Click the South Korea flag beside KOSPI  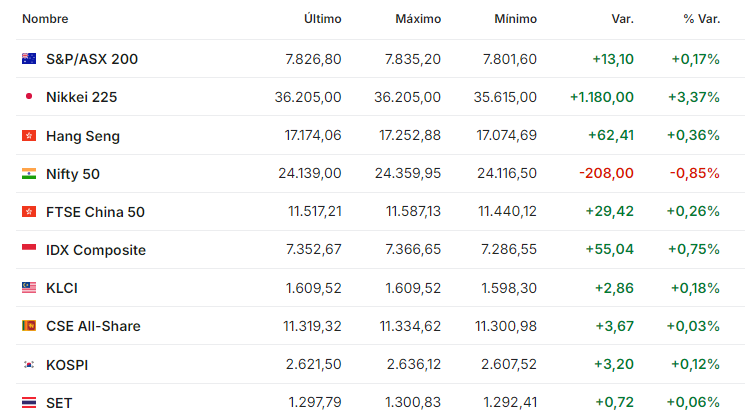pyautogui.click(x=29, y=364)
